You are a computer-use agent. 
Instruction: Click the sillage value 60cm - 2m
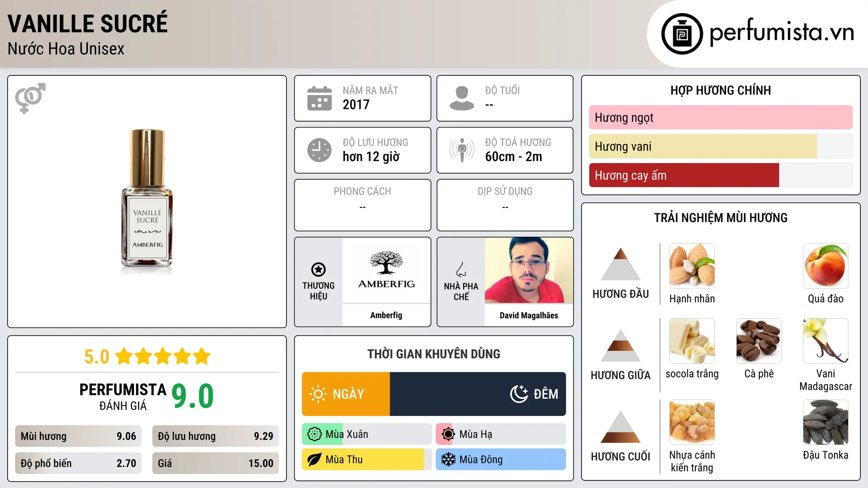[514, 157]
